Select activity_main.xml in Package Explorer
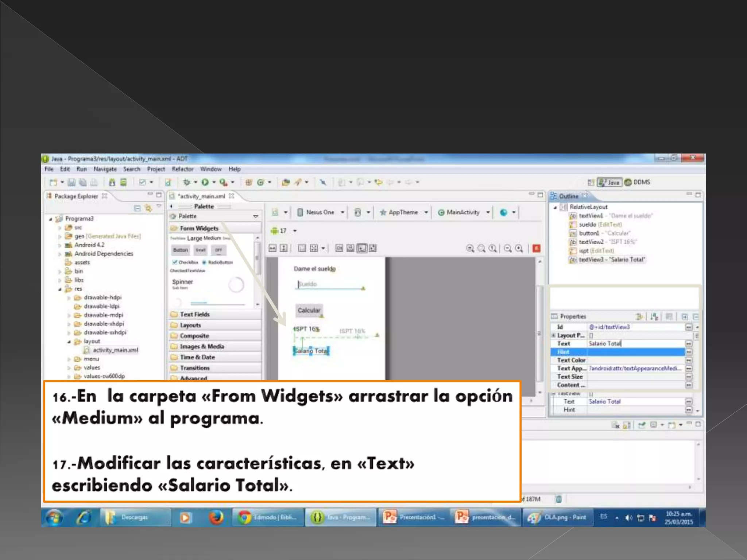Image resolution: width=747 pixels, height=560 pixels. pos(111,350)
